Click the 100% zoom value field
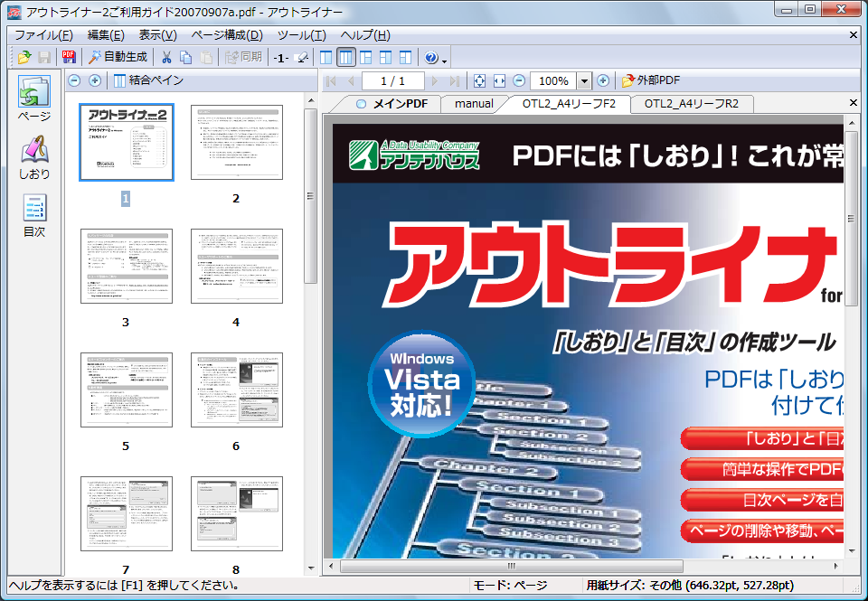The height and width of the screenshot is (601, 868). click(553, 80)
